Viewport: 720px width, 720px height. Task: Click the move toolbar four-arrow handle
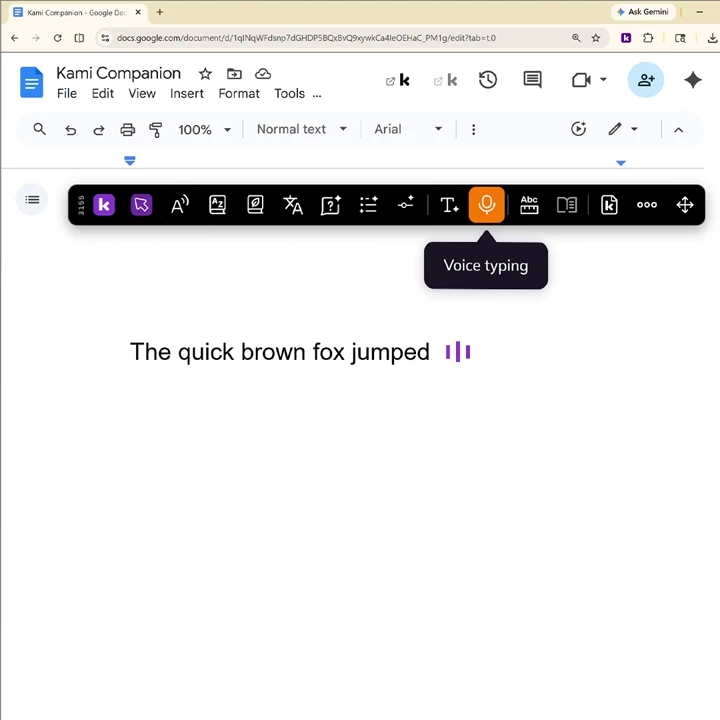click(685, 205)
